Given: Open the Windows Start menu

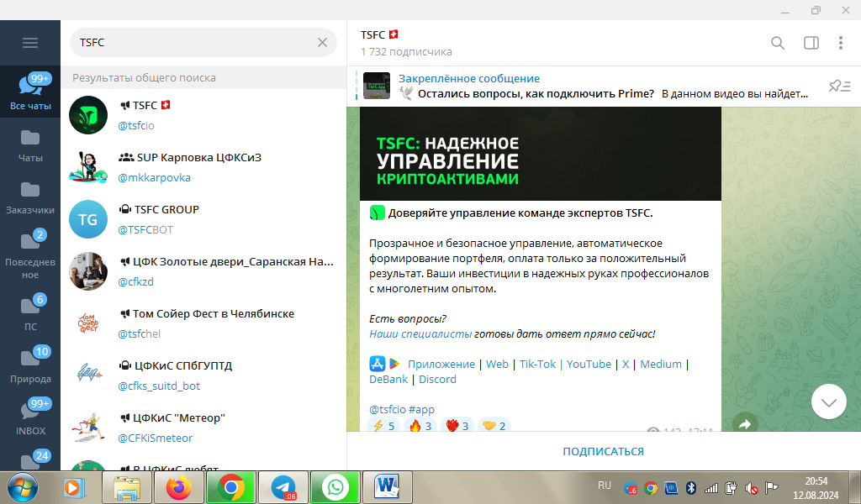Looking at the screenshot, I should [23, 487].
